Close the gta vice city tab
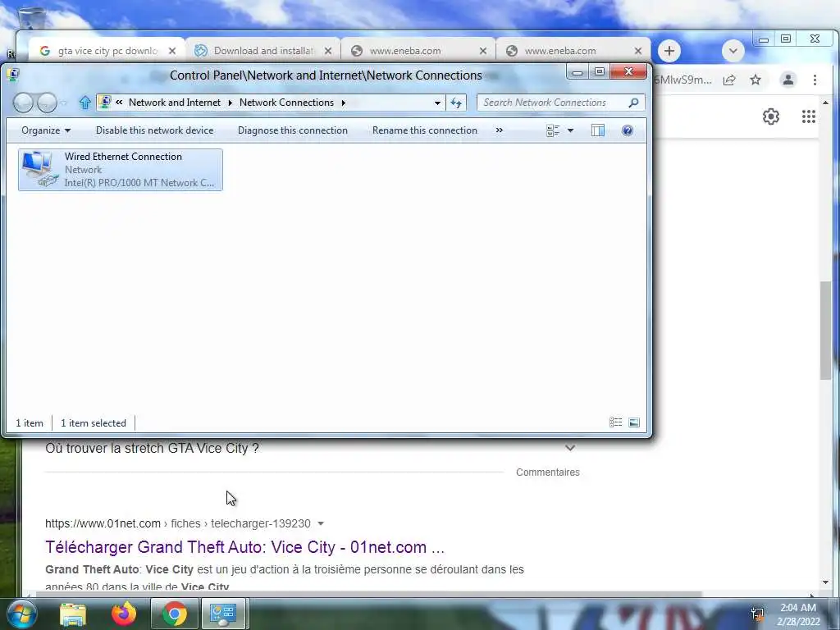Image resolution: width=840 pixels, height=630 pixels. (172, 51)
